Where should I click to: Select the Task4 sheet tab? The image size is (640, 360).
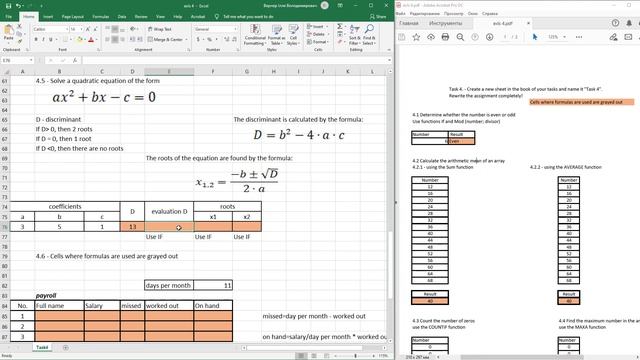[42, 347]
